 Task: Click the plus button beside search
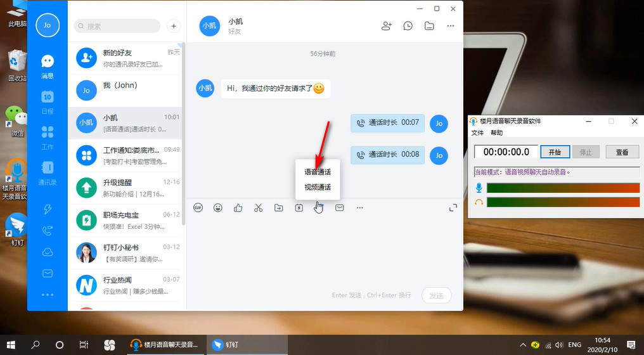(x=174, y=26)
